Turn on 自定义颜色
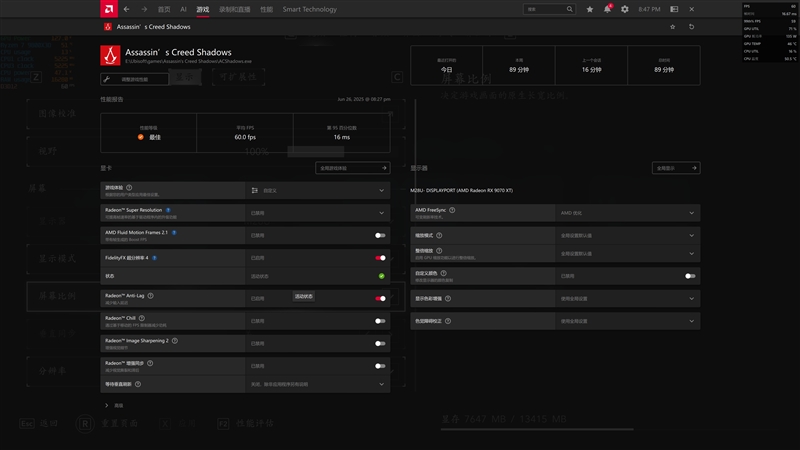 coord(690,276)
